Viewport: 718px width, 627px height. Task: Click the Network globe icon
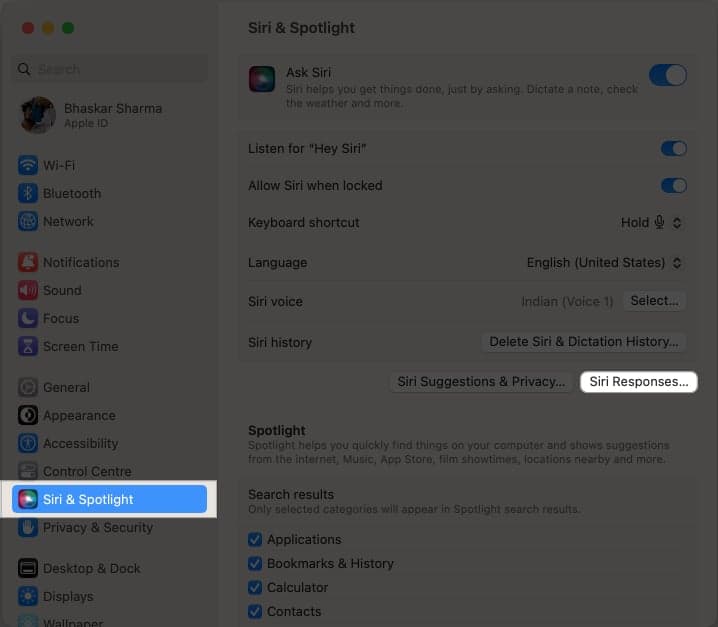click(x=28, y=221)
